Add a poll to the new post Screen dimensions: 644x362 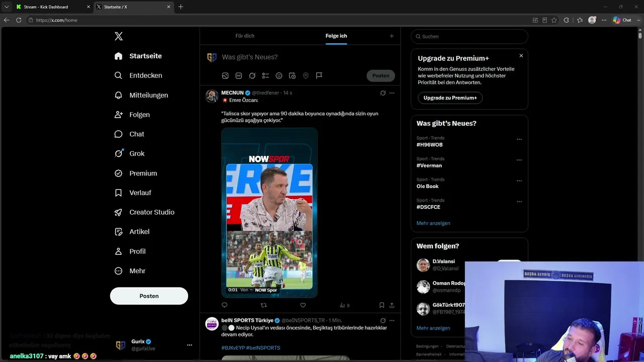click(265, 76)
